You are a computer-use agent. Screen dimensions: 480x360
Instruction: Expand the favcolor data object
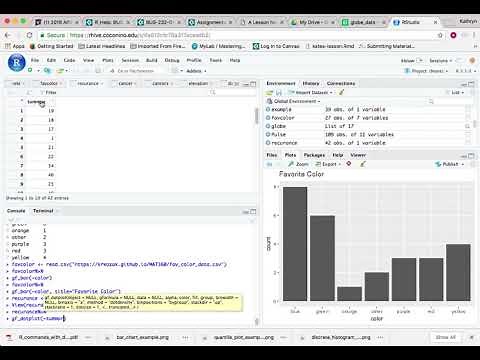(x=268, y=118)
